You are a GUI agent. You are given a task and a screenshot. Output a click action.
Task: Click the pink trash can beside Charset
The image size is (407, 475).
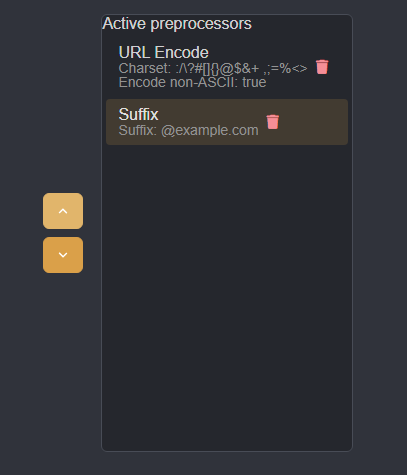[x=322, y=67]
